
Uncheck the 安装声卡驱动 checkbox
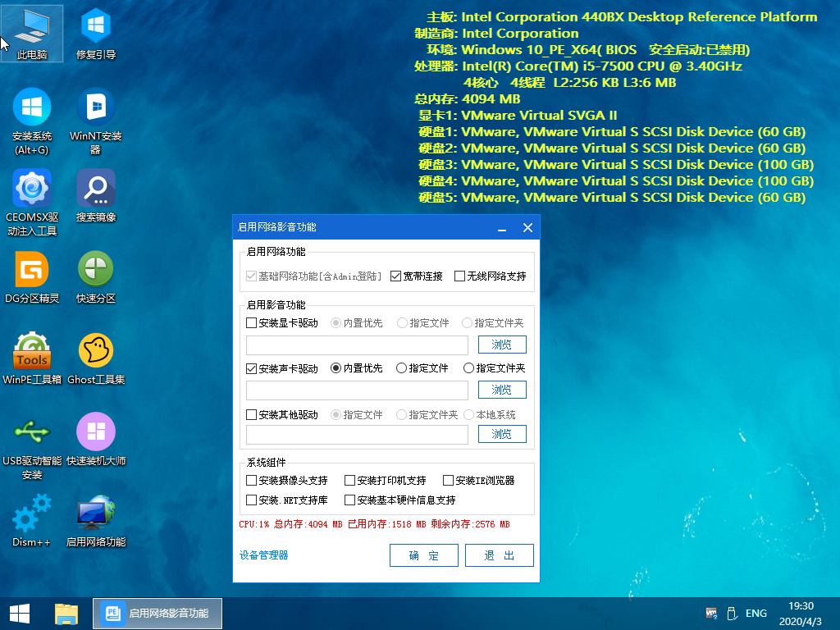[x=251, y=368]
